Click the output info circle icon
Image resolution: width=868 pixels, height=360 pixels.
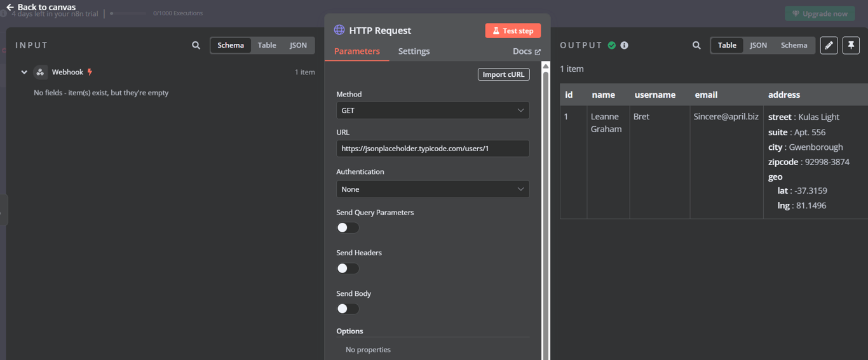click(625, 46)
